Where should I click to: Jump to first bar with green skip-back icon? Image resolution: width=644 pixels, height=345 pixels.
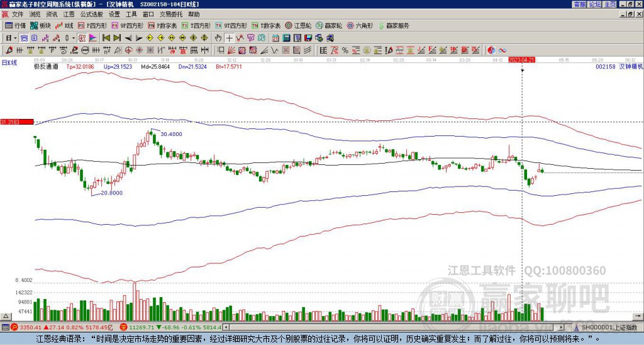click(106, 38)
